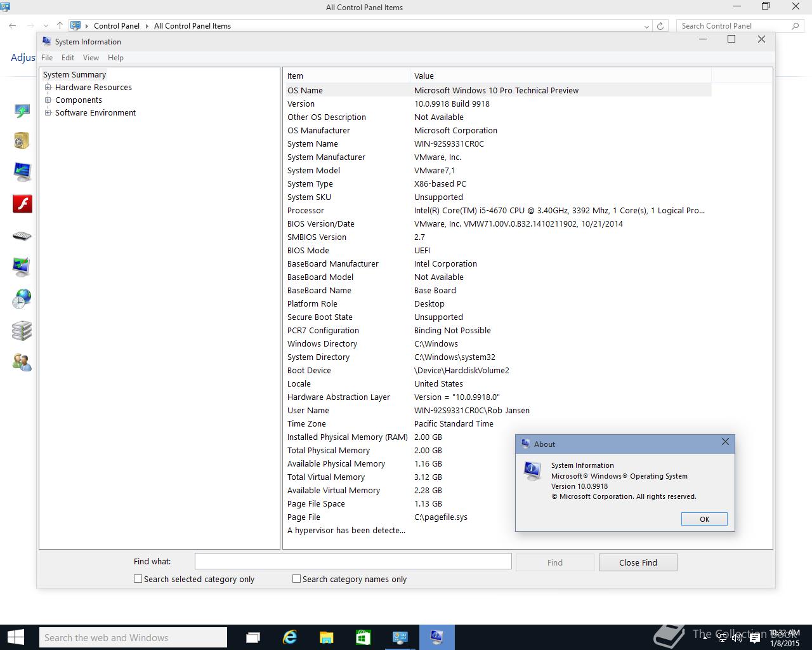Click the Find what text field
Image resolution: width=812 pixels, height=650 pixels.
(x=353, y=561)
